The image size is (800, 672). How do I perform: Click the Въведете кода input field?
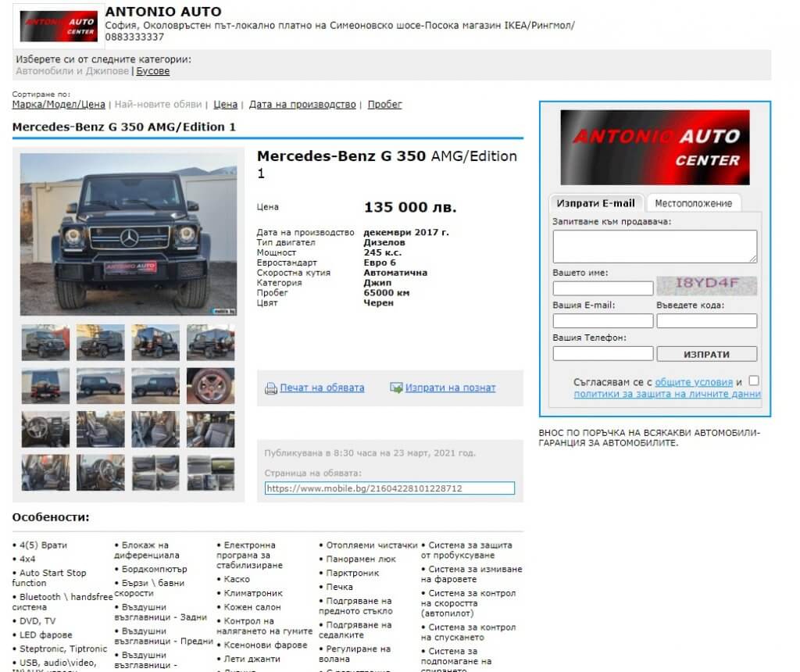click(706, 321)
